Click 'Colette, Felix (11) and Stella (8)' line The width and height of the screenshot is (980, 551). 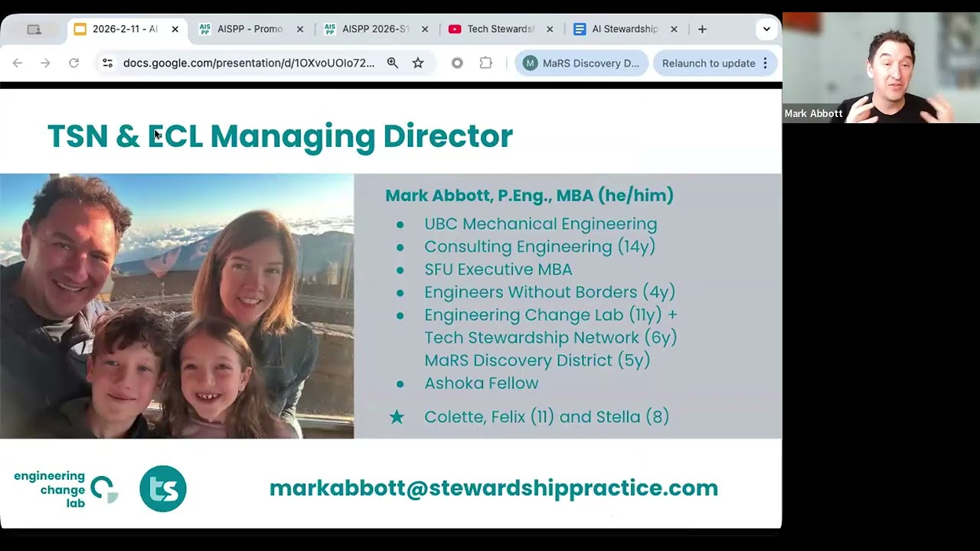547,417
